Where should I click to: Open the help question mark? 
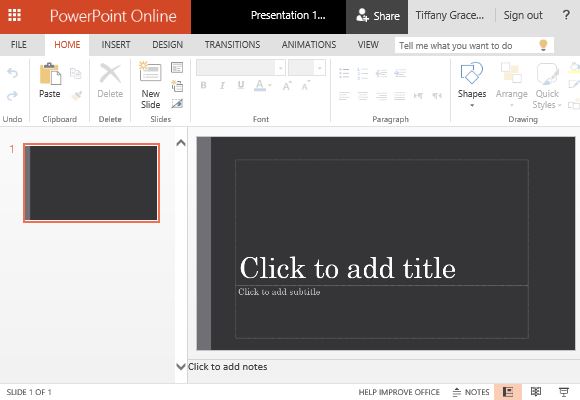point(566,15)
